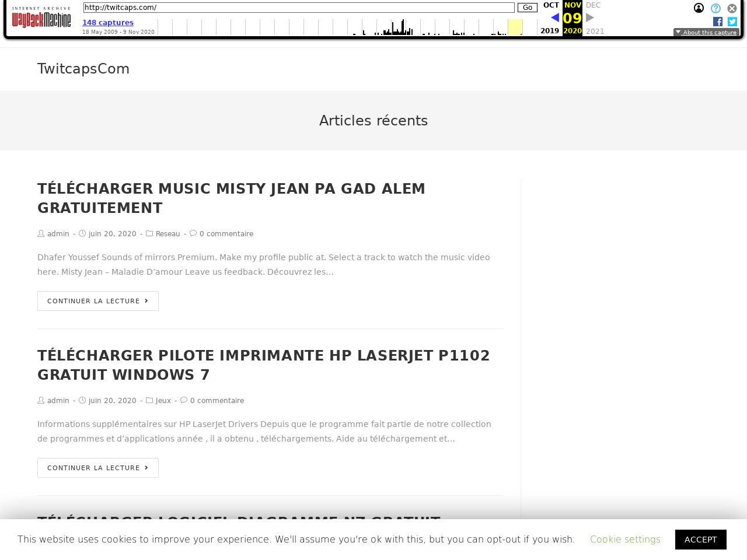Open the Wayback help question-mark icon
This screenshot has height=560, width=747.
point(715,8)
